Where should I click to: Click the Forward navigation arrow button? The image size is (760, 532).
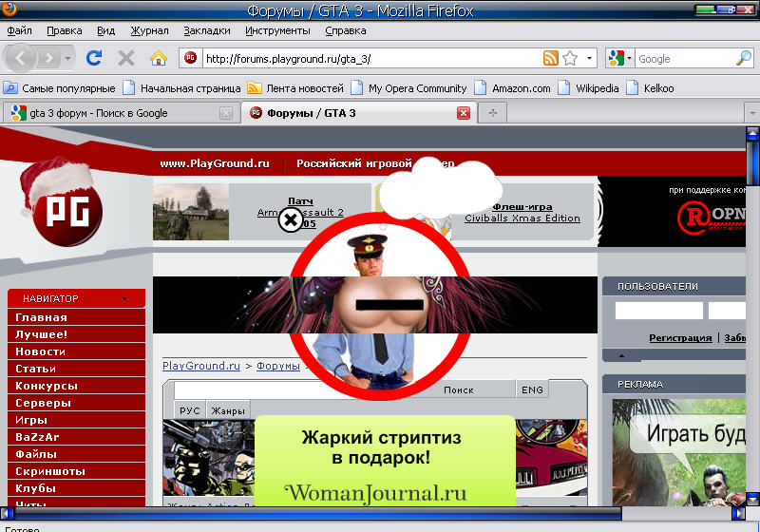pos(49,59)
